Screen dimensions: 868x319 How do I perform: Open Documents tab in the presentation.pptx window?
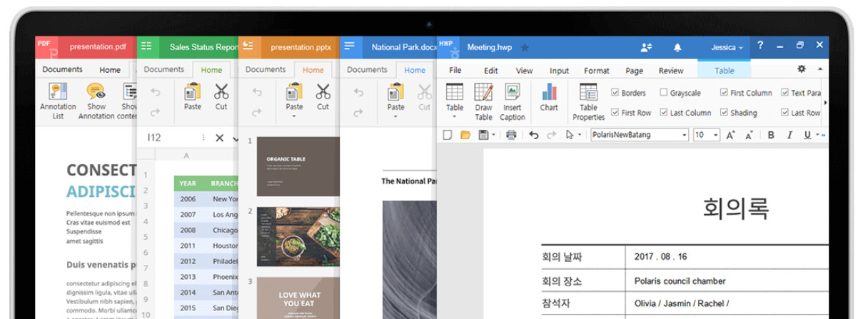tap(266, 70)
